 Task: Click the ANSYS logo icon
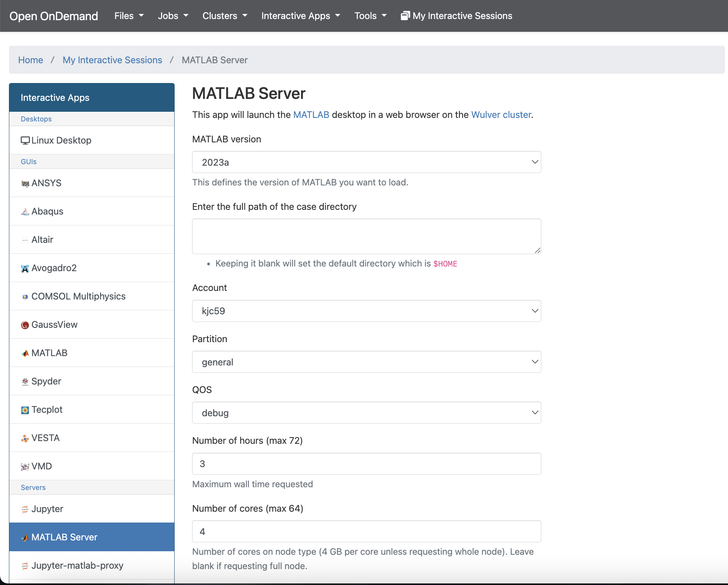[25, 183]
